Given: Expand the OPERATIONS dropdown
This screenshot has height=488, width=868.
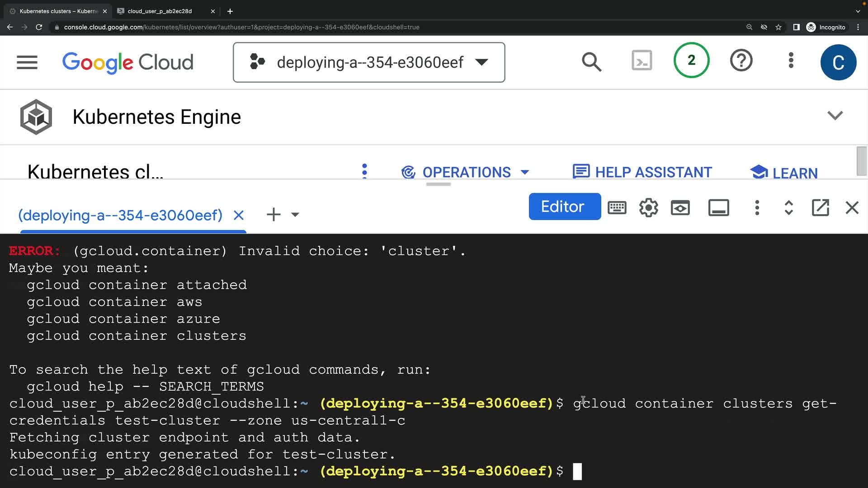Looking at the screenshot, I should (466, 172).
